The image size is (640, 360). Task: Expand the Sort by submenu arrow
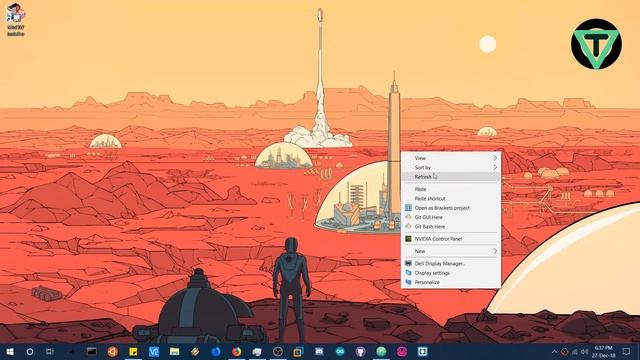pyautogui.click(x=495, y=167)
